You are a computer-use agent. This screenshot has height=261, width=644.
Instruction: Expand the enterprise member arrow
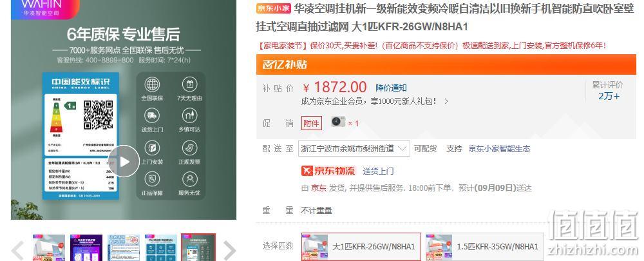[x=446, y=101]
